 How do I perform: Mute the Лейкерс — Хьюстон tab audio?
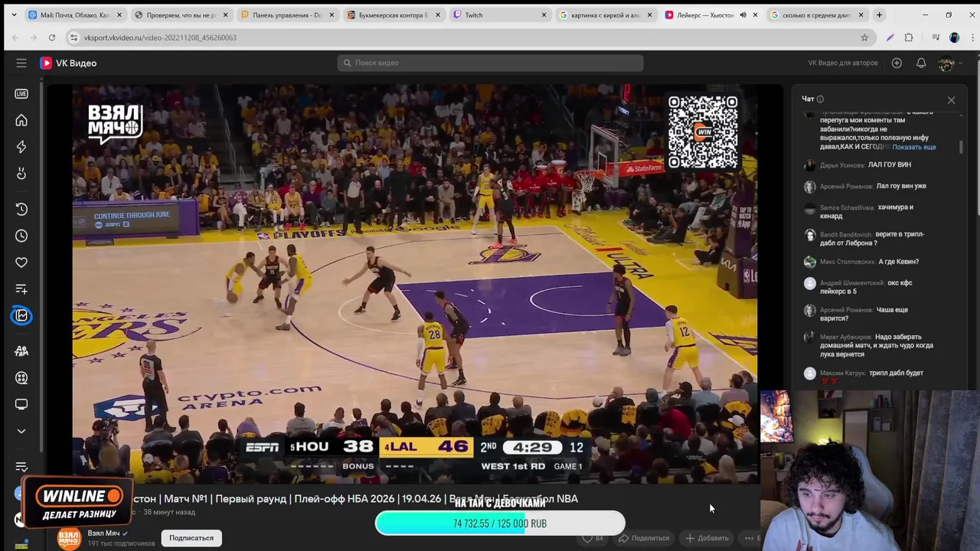[743, 15]
